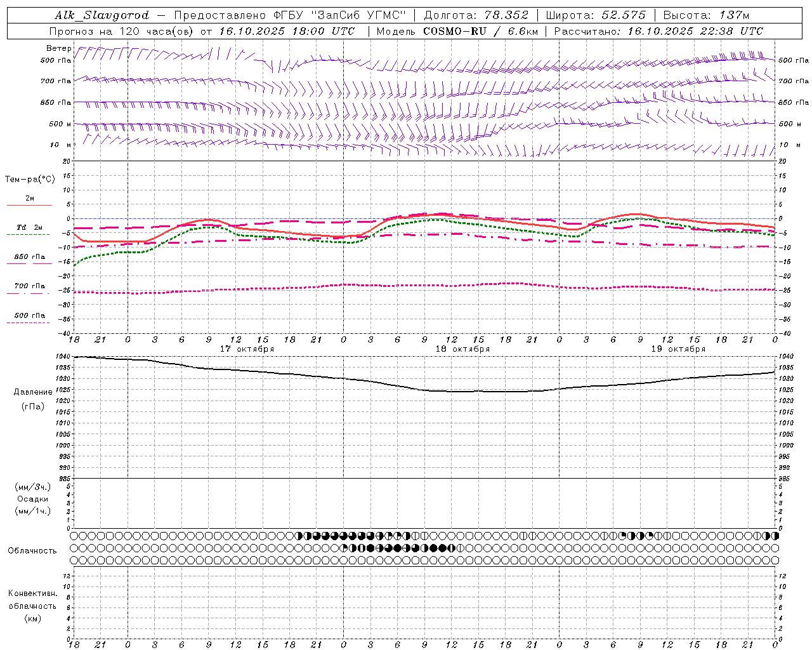The height and width of the screenshot is (650, 812).
Task: Click the "18 октября" date label
Action: point(462,349)
